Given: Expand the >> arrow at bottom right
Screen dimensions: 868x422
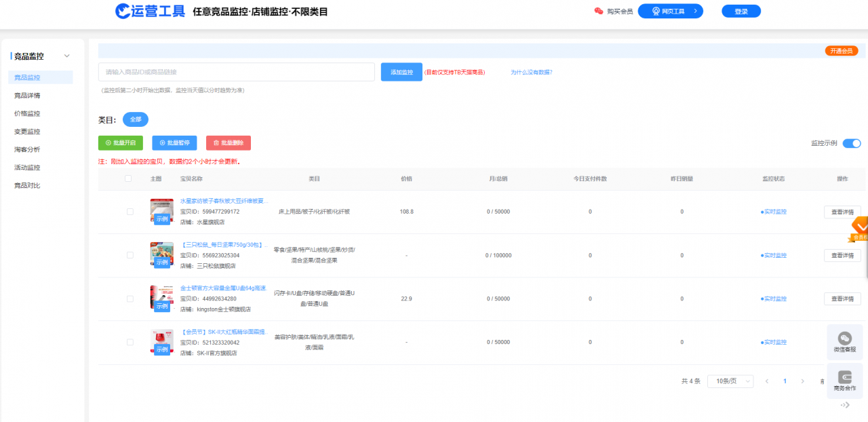Looking at the screenshot, I should click(x=844, y=406).
